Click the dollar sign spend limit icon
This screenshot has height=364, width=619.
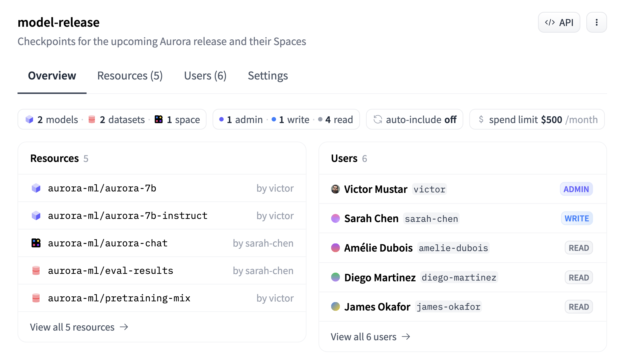[x=481, y=119]
